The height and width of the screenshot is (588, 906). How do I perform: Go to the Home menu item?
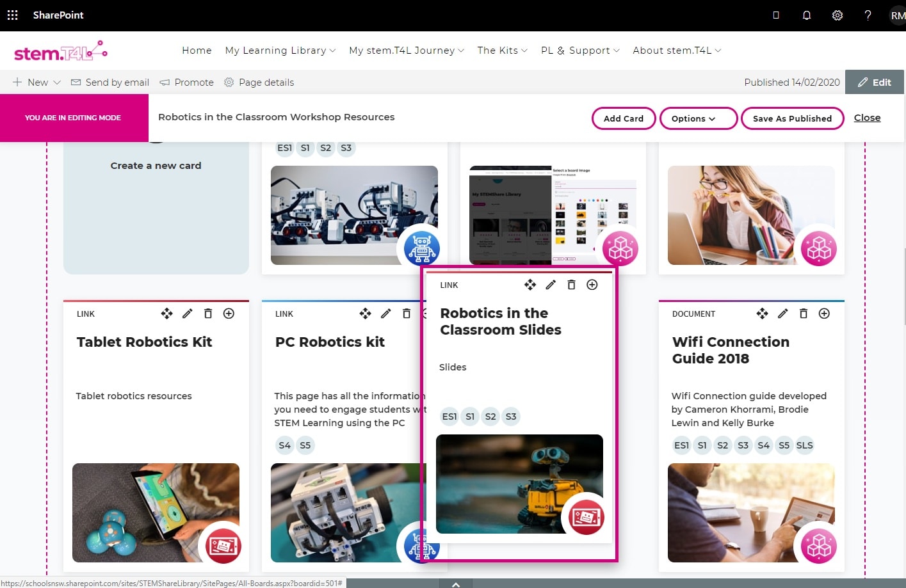coord(197,50)
